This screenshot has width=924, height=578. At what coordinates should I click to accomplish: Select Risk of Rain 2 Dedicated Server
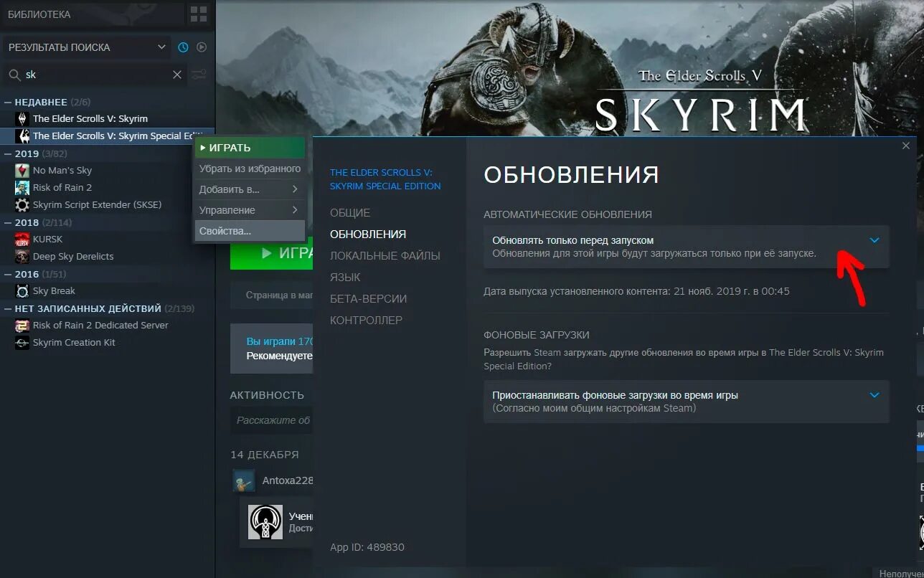108,325
